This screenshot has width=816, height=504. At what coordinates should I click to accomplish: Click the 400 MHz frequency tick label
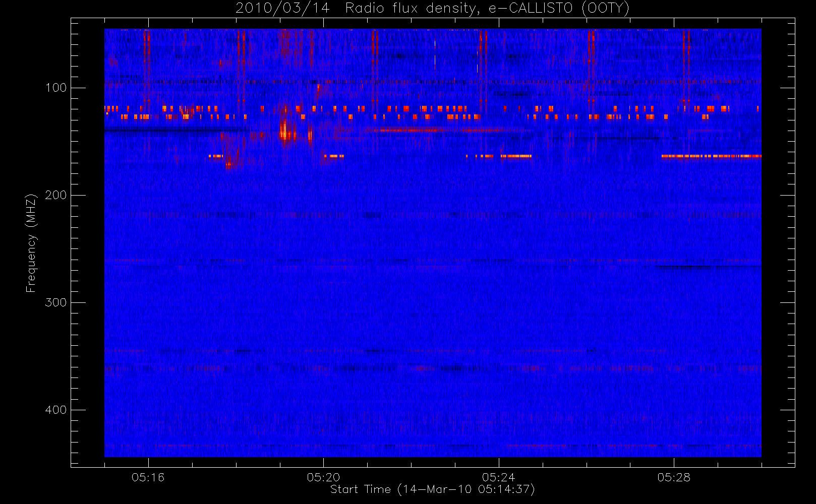tap(56, 410)
